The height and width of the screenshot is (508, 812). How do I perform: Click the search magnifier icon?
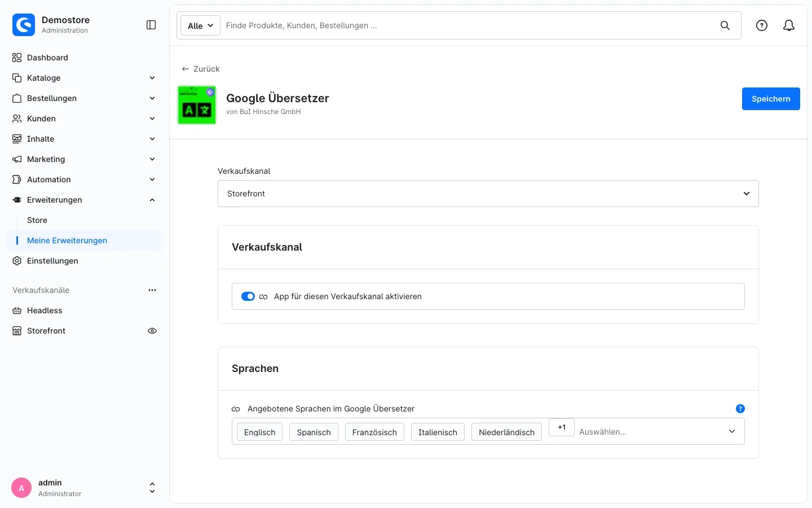coord(725,25)
